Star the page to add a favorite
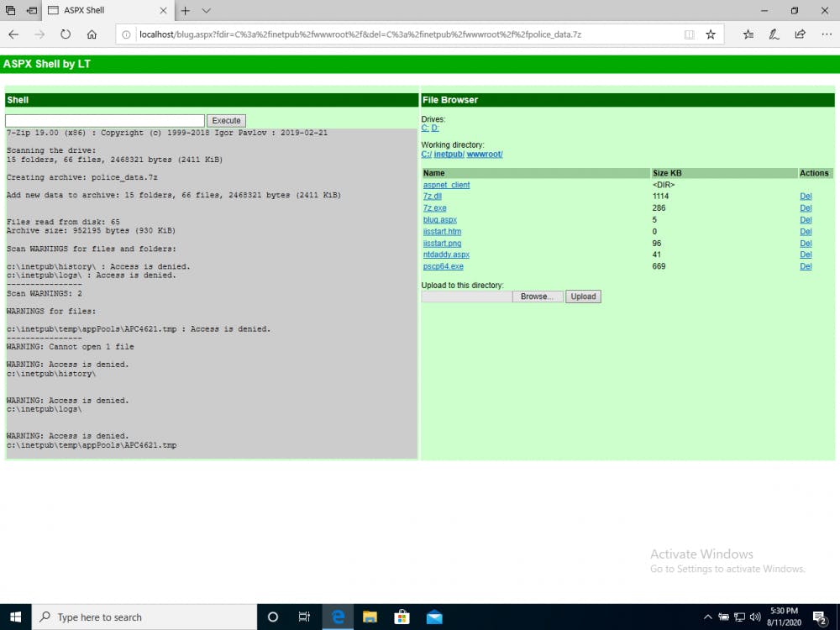The width and height of the screenshot is (840, 630). click(710, 34)
